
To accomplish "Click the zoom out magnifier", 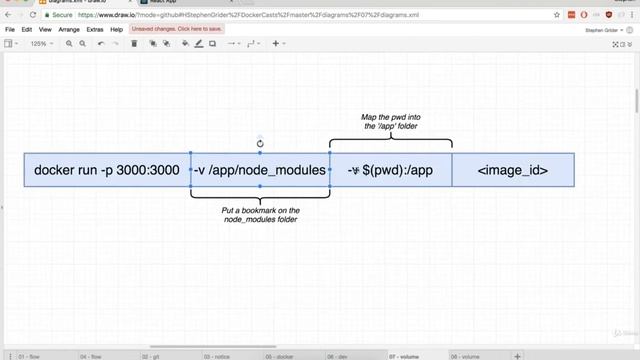I will click(82, 43).
